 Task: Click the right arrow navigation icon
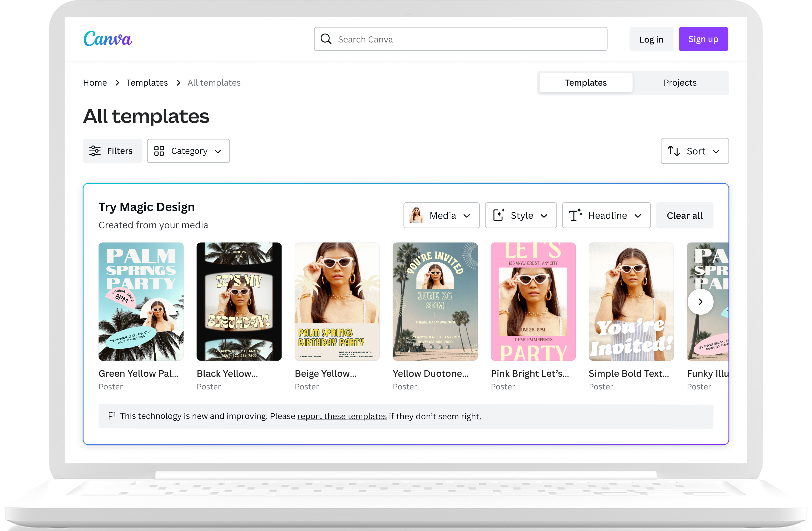point(701,302)
